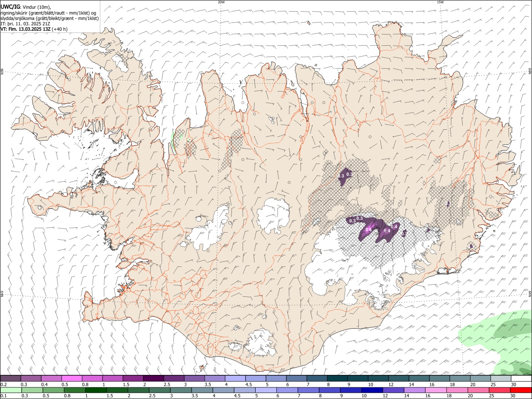Pick the deep blue lower-row swatch at 10
This screenshot has height=399, width=532.
(372, 390)
